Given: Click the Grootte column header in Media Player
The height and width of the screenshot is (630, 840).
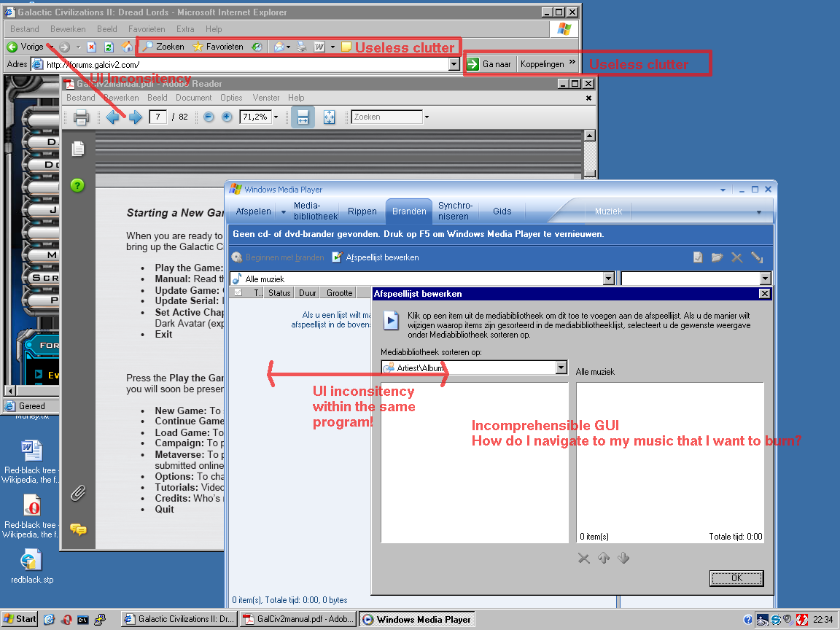Looking at the screenshot, I should (x=340, y=292).
